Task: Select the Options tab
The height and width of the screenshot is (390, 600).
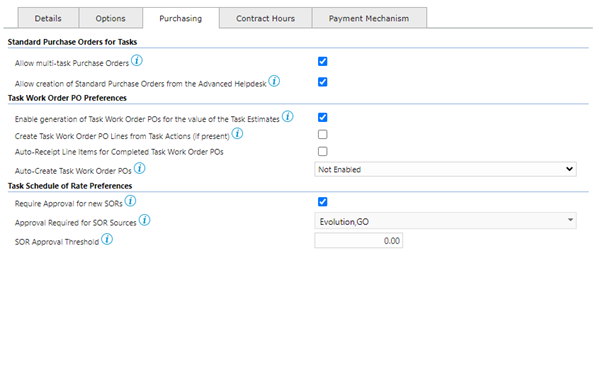Action: pos(111,18)
